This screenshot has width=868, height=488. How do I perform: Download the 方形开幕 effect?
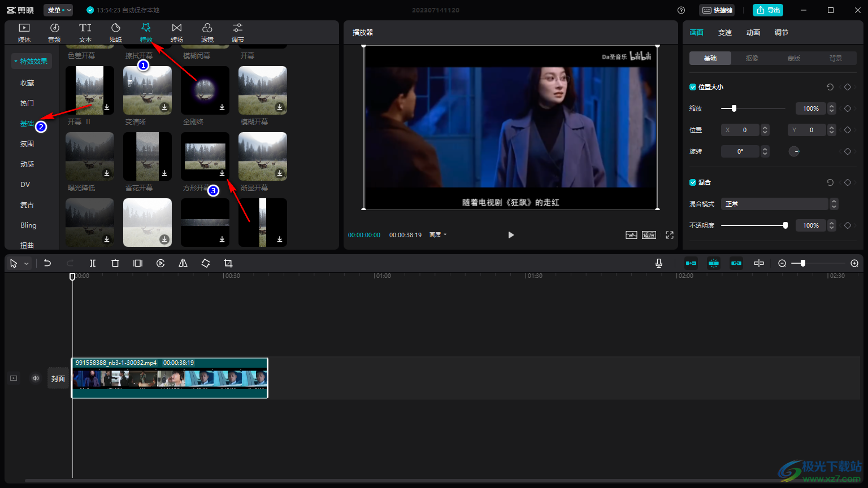(222, 173)
